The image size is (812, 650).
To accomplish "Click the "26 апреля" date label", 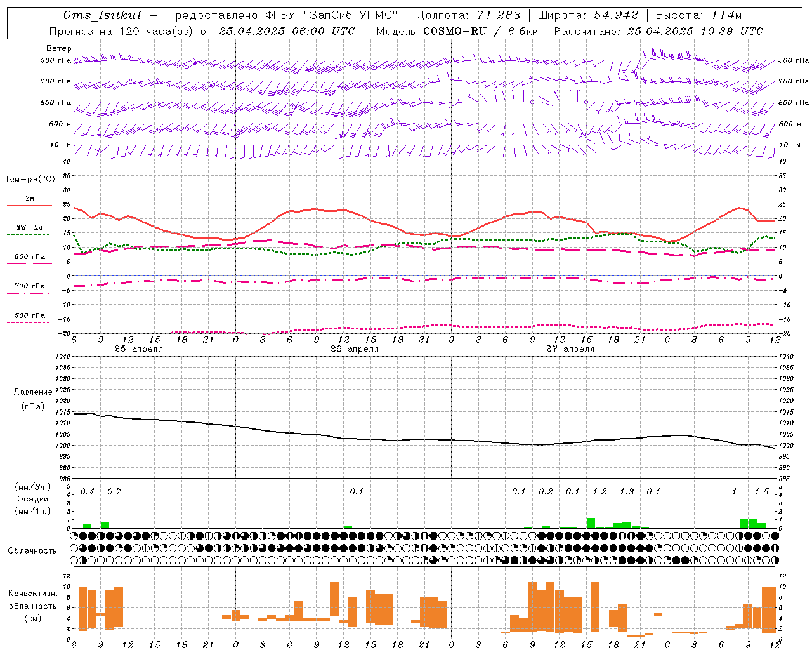I will click(354, 349).
